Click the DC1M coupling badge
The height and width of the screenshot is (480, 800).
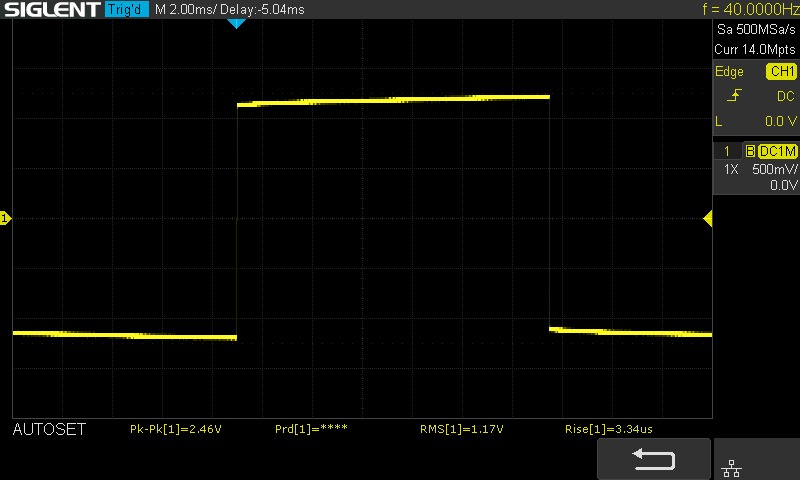tap(777, 151)
